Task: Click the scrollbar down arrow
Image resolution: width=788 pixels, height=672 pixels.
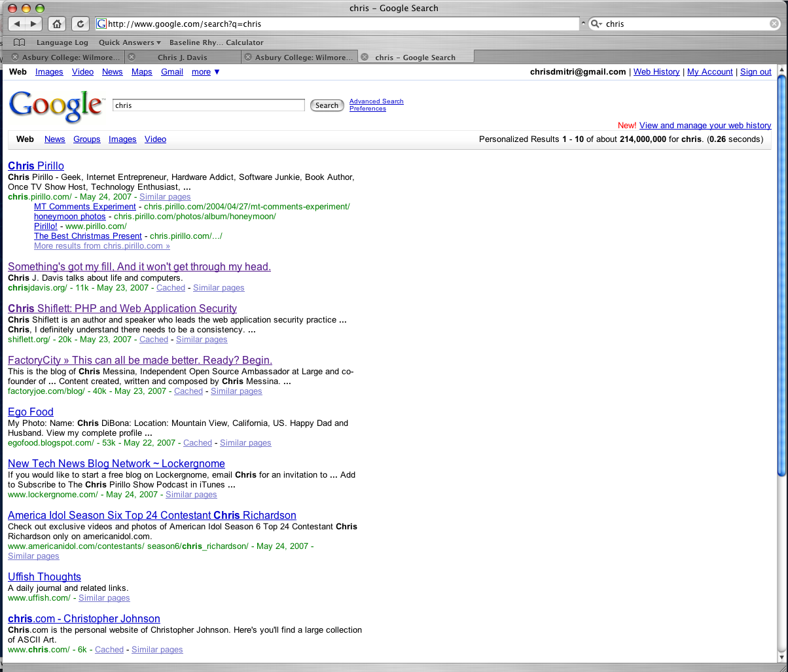Action: (782, 657)
